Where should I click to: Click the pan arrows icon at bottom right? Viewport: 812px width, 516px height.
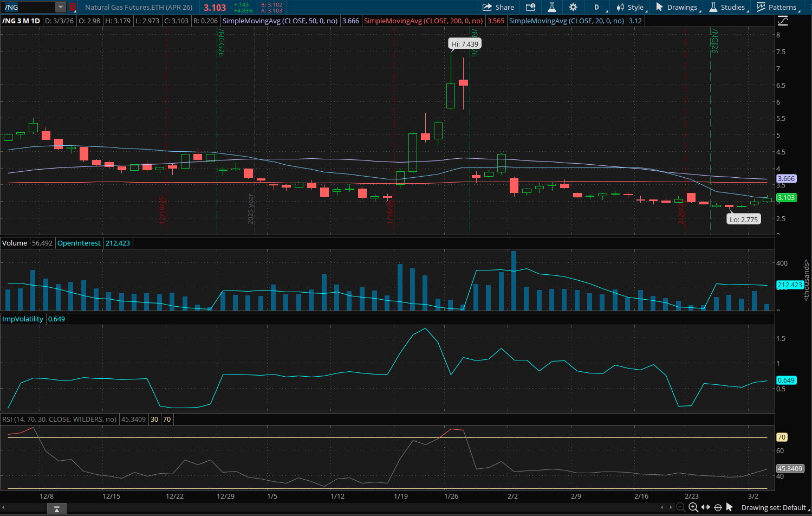click(x=705, y=507)
